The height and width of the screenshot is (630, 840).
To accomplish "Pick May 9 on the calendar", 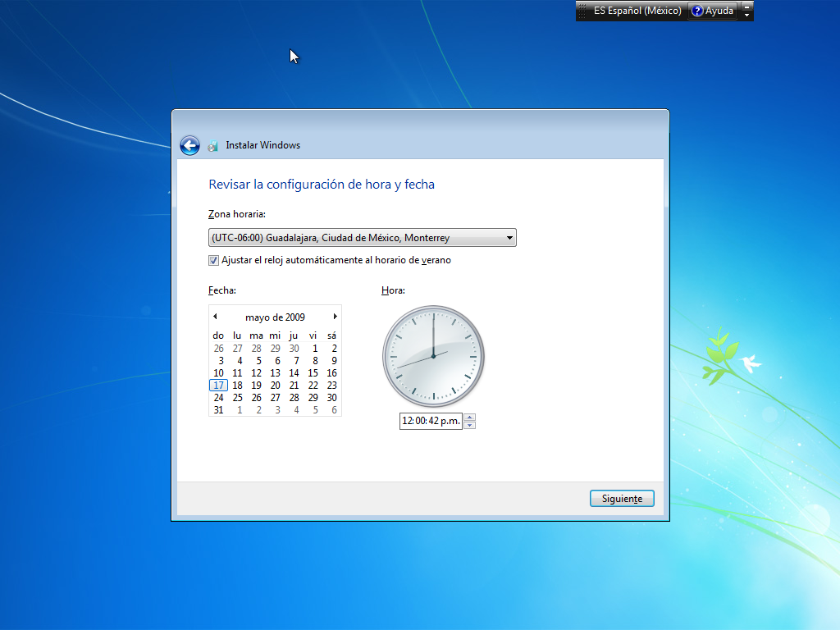I will (334, 361).
